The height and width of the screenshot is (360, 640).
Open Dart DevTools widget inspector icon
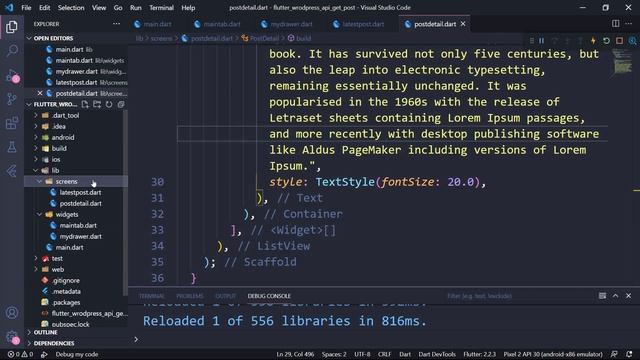click(x=632, y=40)
